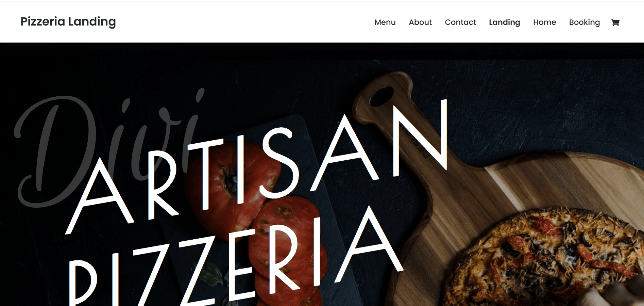Click the Pizzeria Landing site title

pos(68,21)
